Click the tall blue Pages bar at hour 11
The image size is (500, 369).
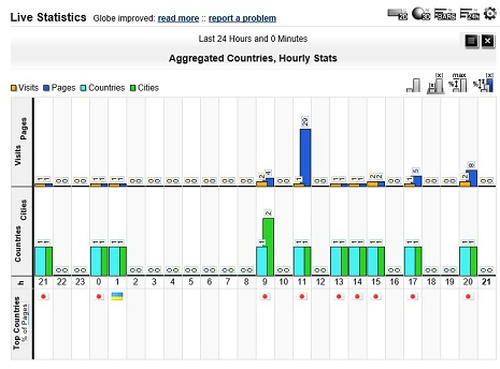coord(305,157)
